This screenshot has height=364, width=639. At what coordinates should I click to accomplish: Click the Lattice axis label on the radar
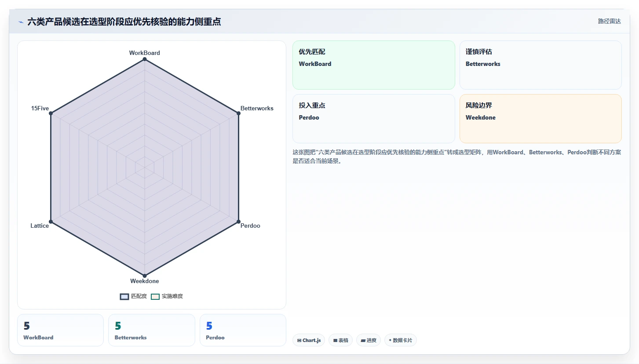point(40,226)
